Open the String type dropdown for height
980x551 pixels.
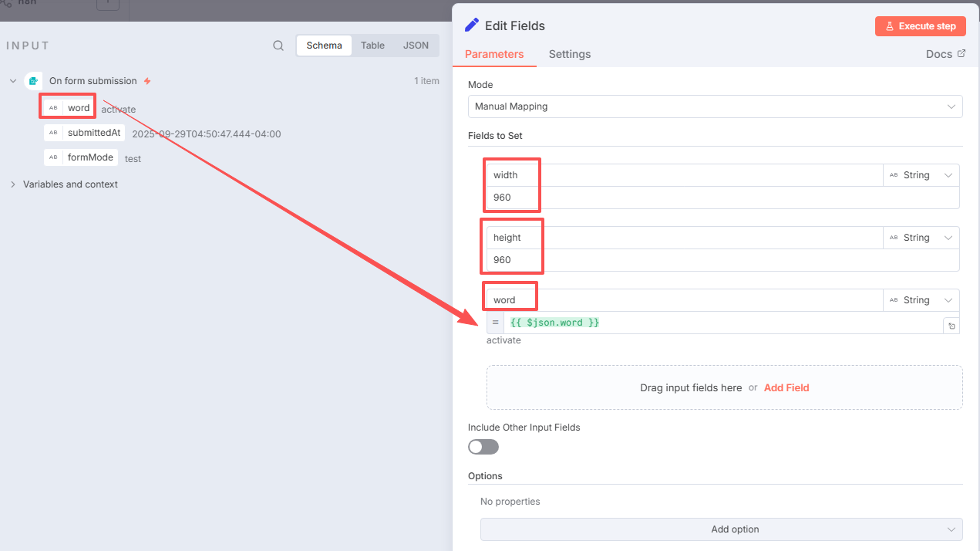[921, 238]
